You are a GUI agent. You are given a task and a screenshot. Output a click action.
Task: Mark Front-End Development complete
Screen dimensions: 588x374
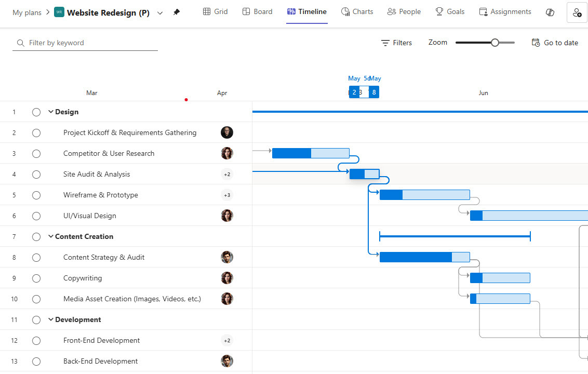tap(36, 341)
